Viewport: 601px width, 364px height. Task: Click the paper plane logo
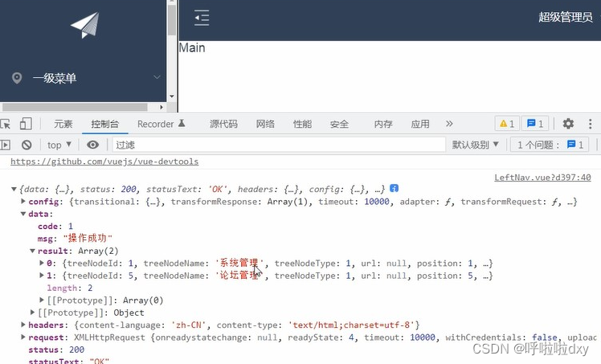85,25
